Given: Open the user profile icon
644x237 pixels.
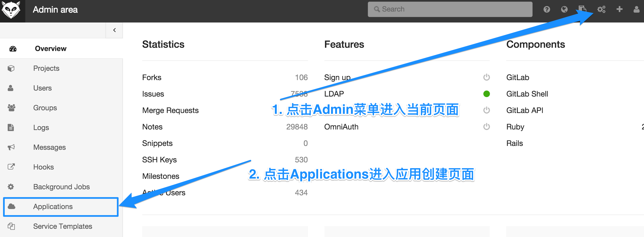Looking at the screenshot, I should pyautogui.click(x=637, y=10).
